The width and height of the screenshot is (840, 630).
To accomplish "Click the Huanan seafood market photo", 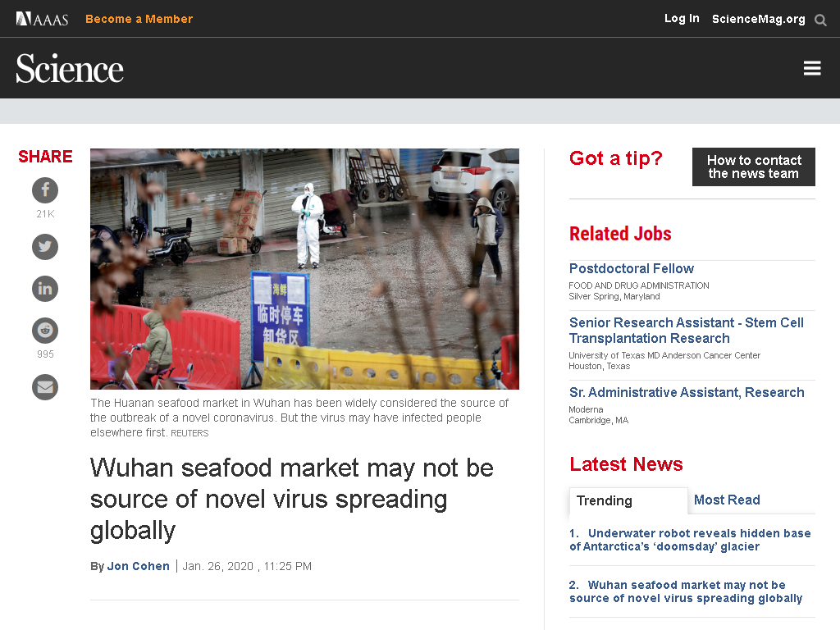I will 304,269.
